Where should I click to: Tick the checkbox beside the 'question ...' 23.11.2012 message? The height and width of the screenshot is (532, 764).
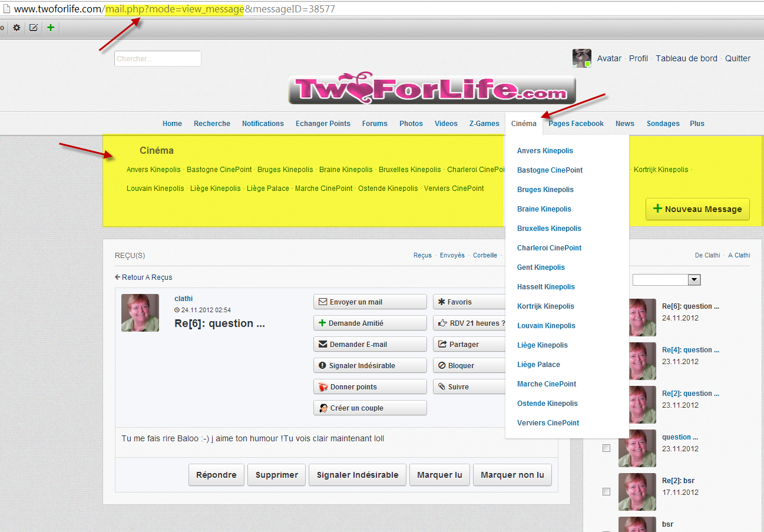click(x=606, y=448)
